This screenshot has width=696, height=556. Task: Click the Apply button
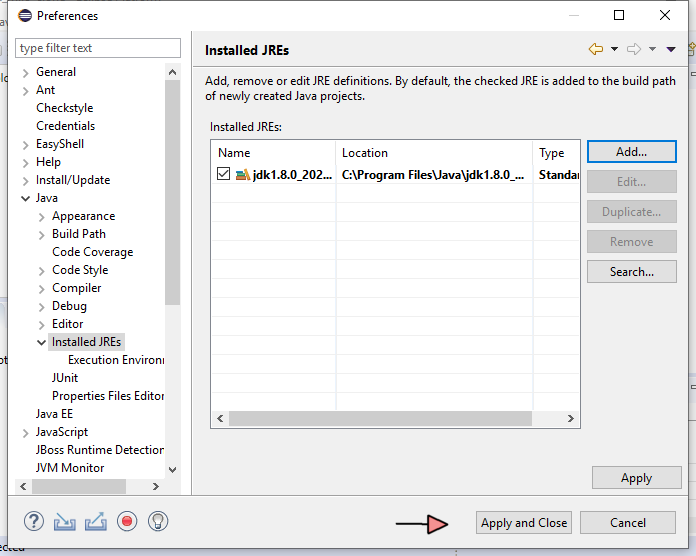637,478
